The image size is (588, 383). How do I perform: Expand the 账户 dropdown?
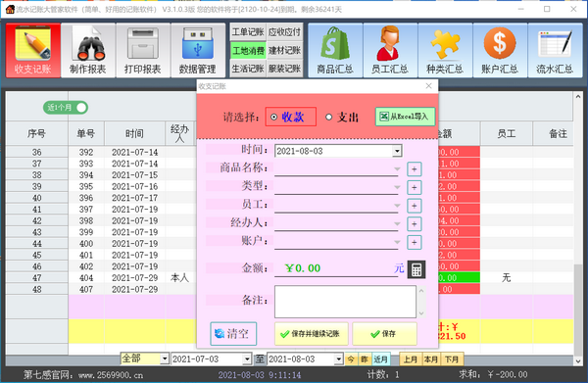[397, 243]
